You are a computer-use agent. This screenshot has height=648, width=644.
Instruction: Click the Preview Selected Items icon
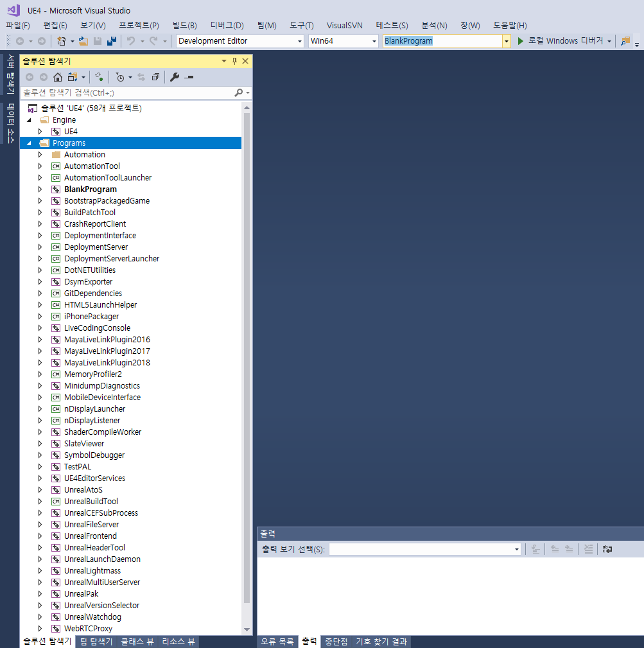point(189,77)
